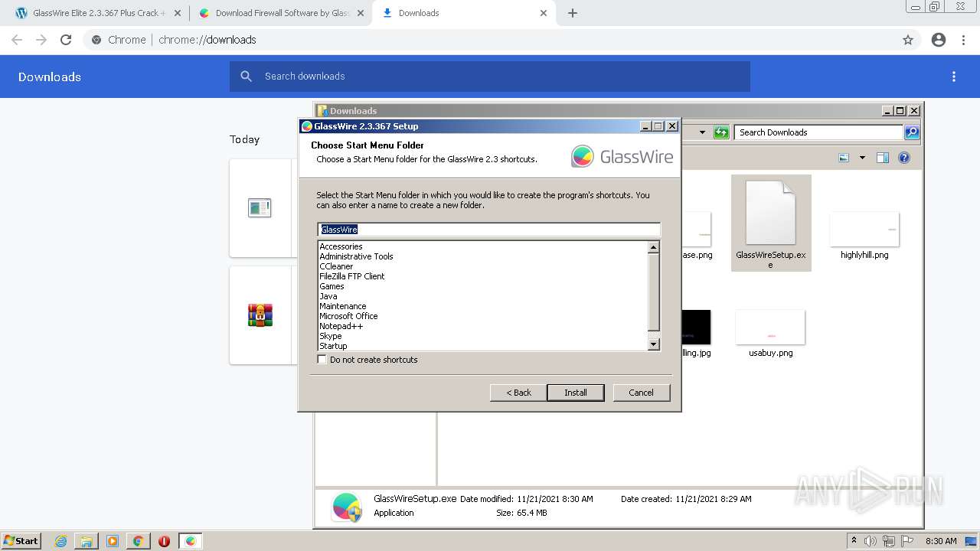Toggle the Explorer preview pane icon
The width and height of the screenshot is (980, 551).
coord(883,158)
